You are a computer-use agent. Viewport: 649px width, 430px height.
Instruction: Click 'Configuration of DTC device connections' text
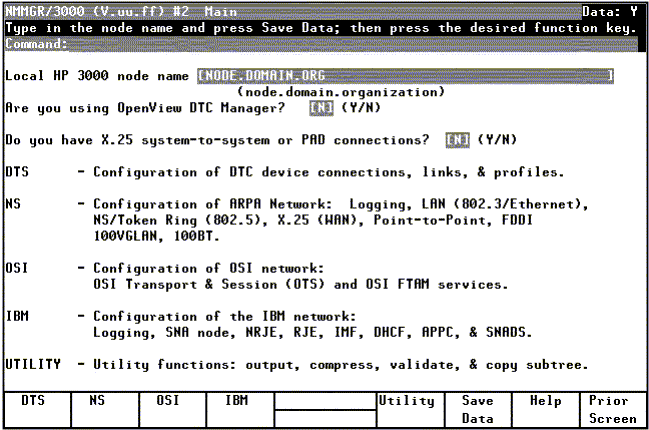click(x=329, y=172)
